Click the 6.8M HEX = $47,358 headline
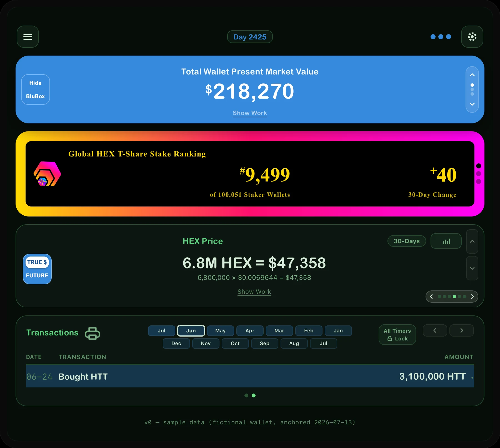 point(254,263)
